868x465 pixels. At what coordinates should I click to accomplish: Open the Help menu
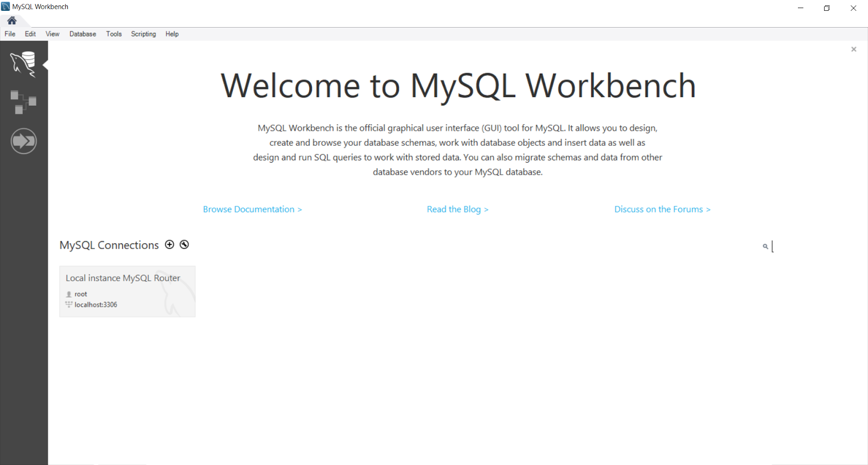coord(172,34)
